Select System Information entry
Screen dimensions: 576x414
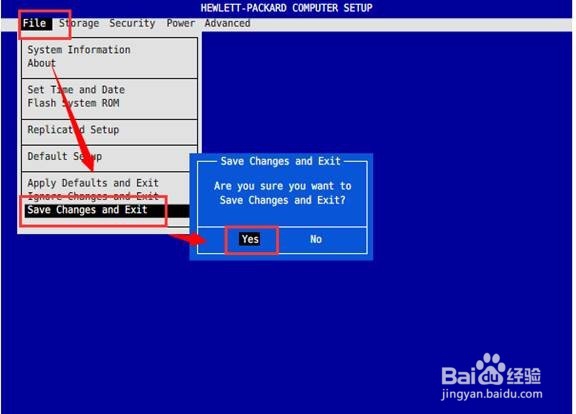pyautogui.click(x=79, y=50)
